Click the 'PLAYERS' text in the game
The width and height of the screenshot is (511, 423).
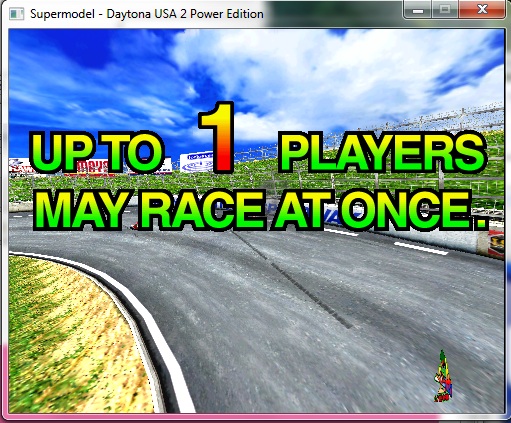[x=382, y=153]
